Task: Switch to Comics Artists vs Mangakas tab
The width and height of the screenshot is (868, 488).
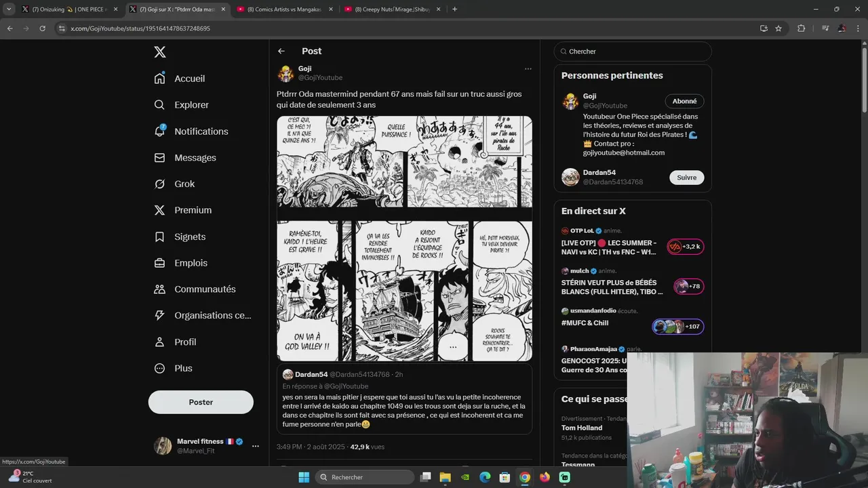Action: tap(284, 9)
